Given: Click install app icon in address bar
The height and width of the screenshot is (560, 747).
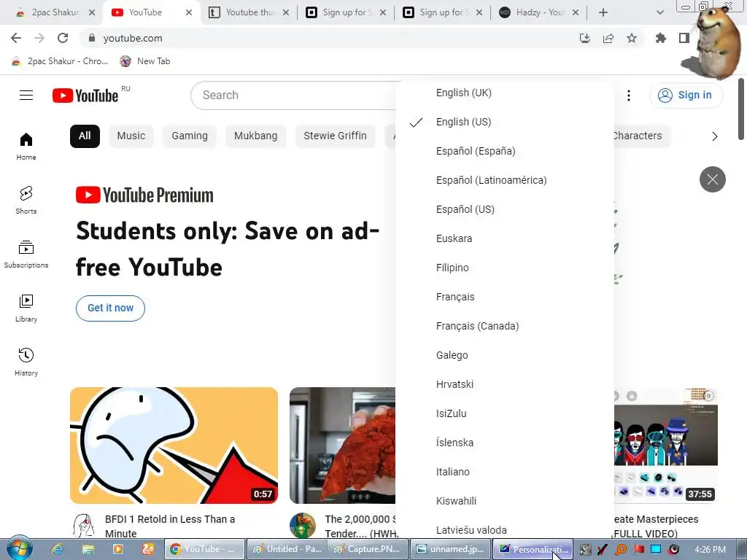Looking at the screenshot, I should (x=585, y=38).
